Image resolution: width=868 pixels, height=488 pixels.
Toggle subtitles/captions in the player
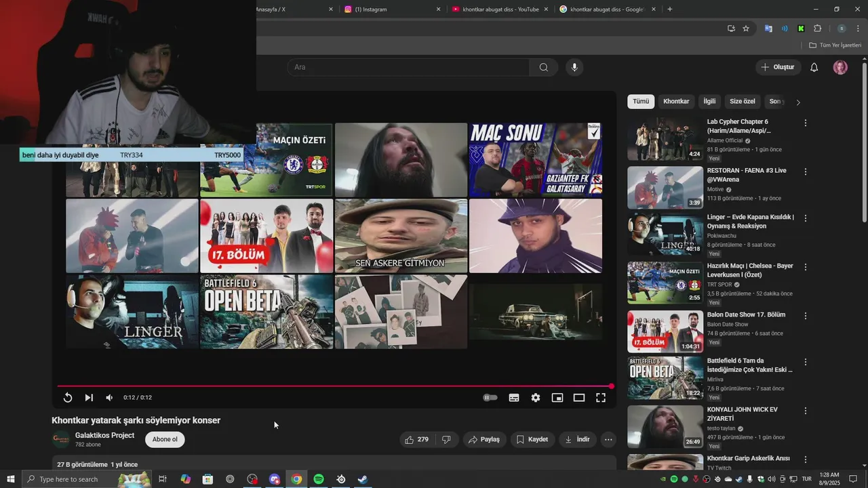(x=514, y=398)
